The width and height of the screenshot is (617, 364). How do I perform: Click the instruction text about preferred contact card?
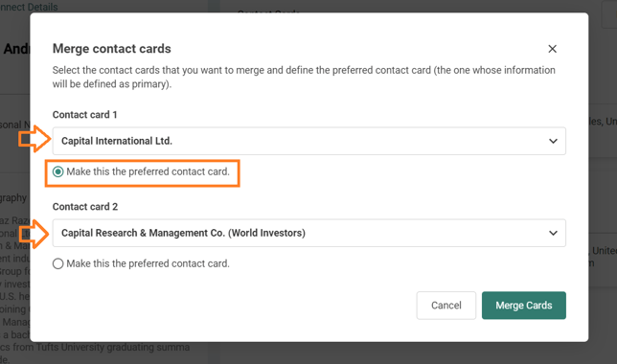[304, 78]
